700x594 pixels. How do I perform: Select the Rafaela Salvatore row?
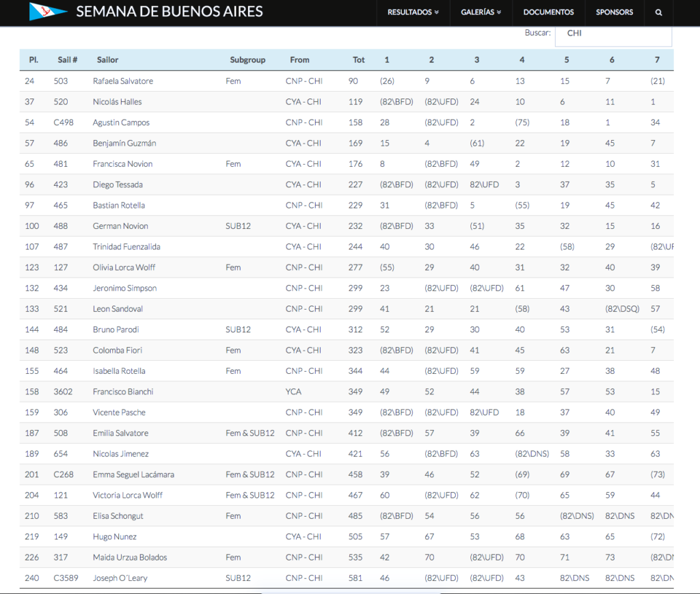123,81
